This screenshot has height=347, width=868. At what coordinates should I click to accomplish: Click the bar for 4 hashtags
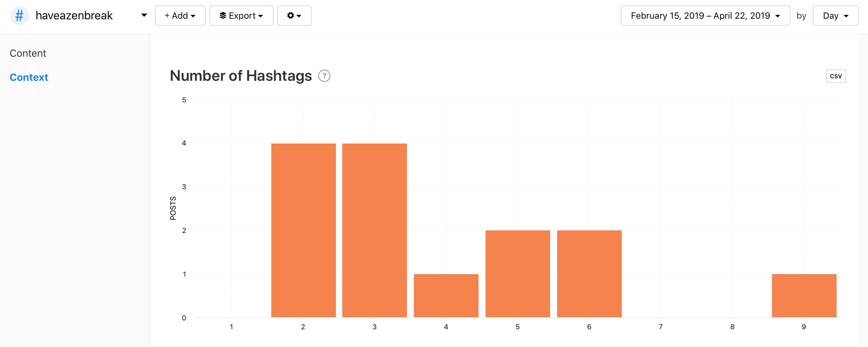tap(446, 295)
